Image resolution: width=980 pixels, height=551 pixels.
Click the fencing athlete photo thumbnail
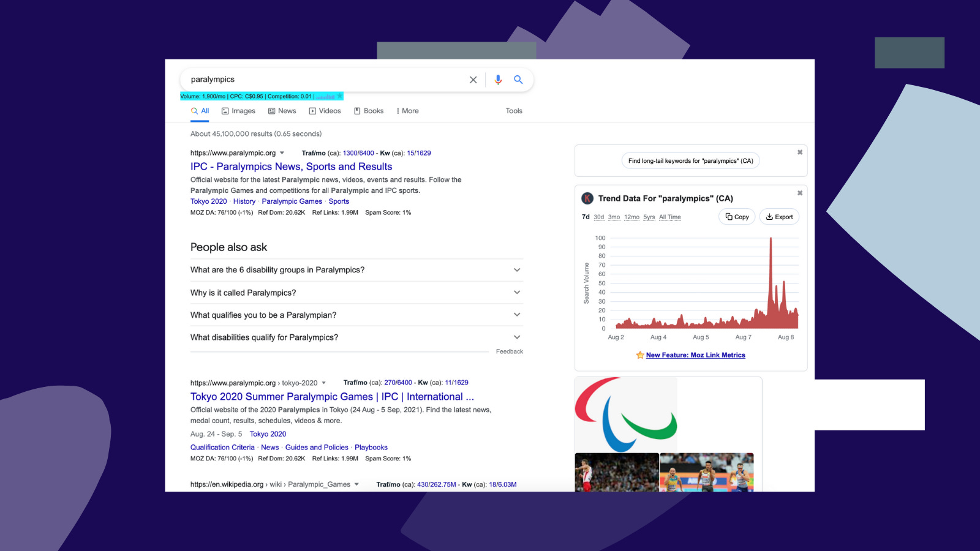point(617,472)
